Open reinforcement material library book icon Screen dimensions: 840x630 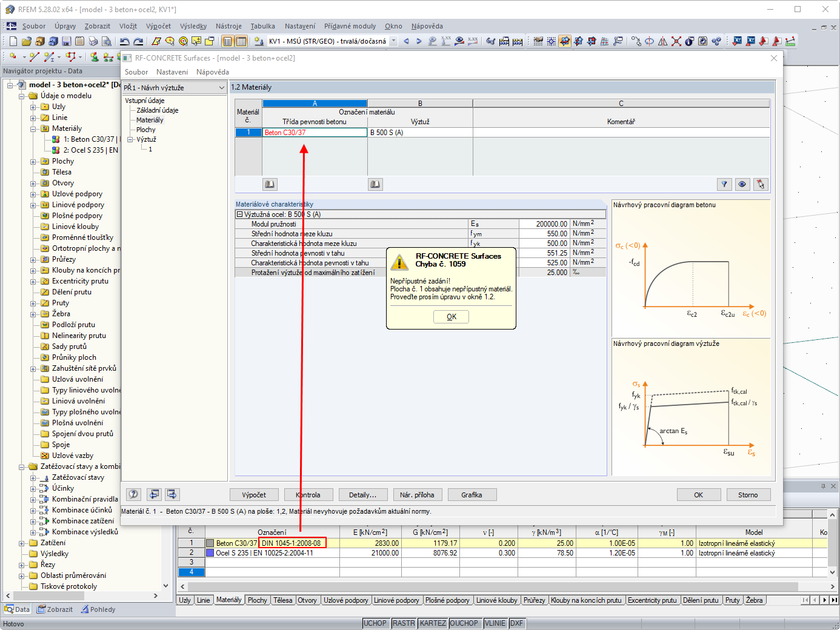[376, 184]
